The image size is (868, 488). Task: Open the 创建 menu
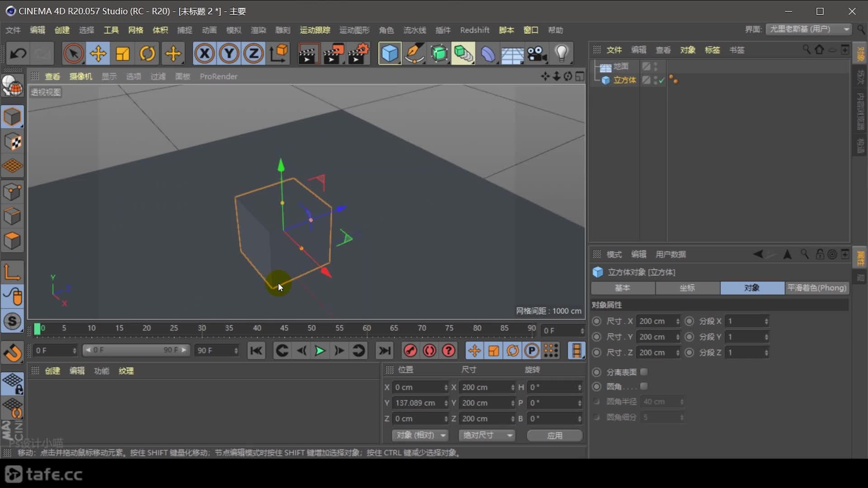tap(62, 30)
